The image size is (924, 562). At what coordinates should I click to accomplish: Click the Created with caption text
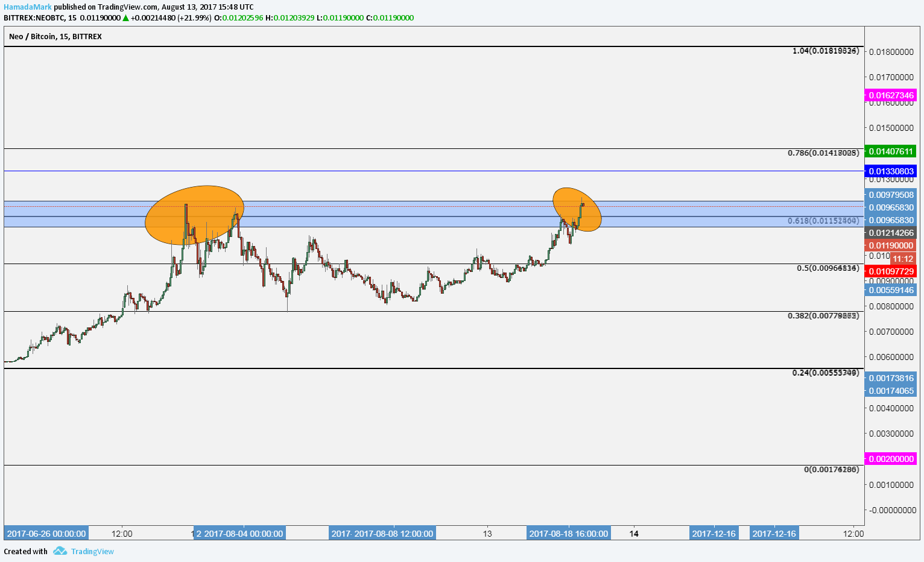coord(25,551)
